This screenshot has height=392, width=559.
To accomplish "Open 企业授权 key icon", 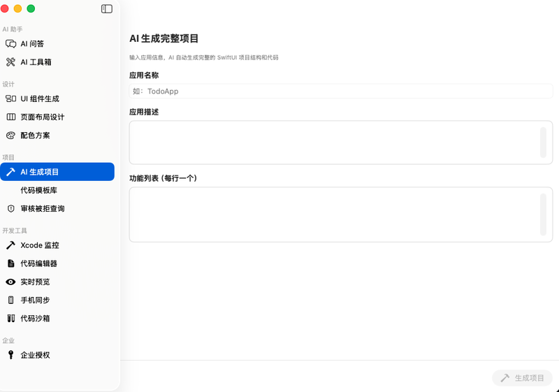I will click(10, 355).
